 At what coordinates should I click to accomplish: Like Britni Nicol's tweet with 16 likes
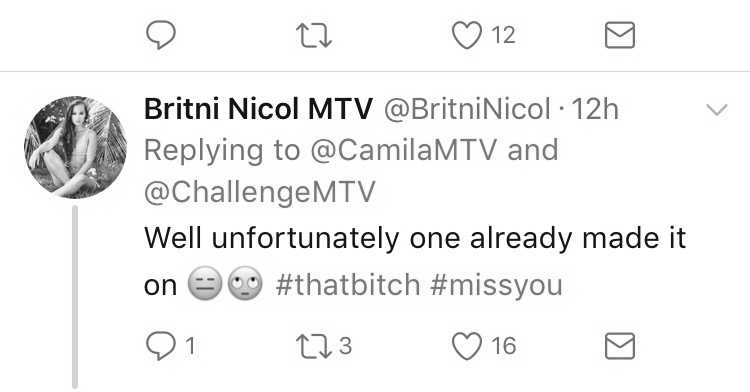click(x=467, y=346)
